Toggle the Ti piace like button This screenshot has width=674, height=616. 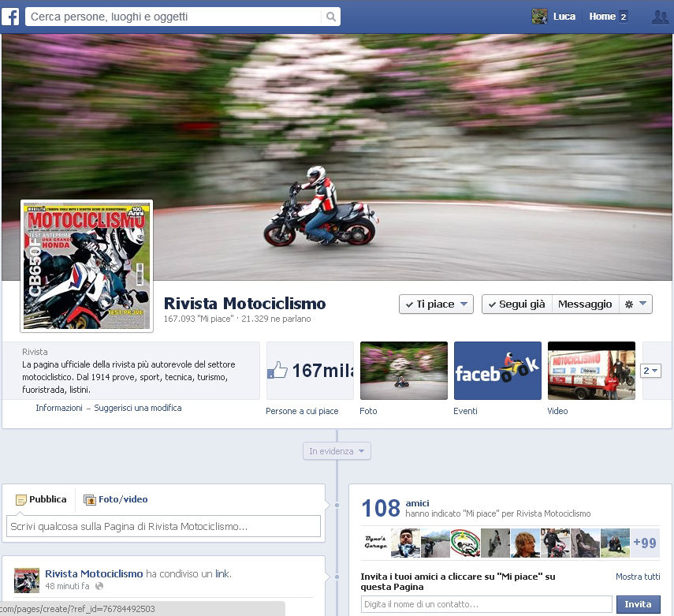point(436,304)
